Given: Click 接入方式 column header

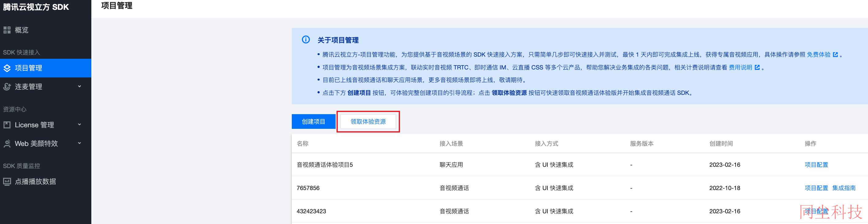Looking at the screenshot, I should [x=546, y=144].
